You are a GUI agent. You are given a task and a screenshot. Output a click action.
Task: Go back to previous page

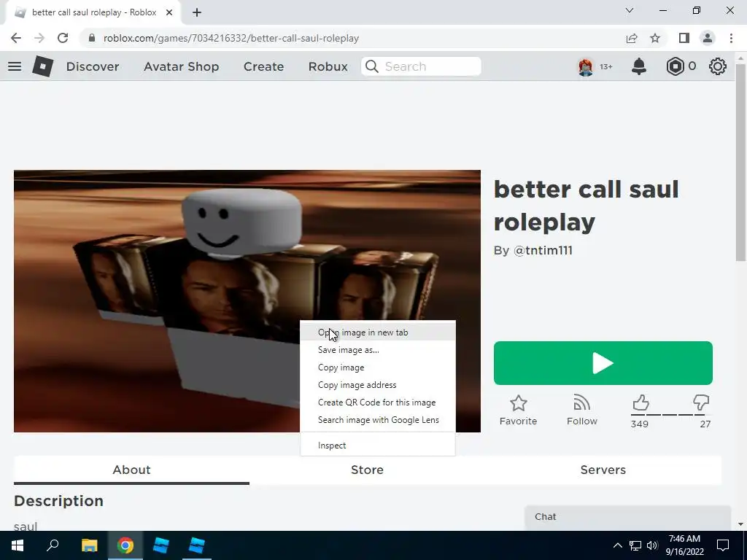click(x=16, y=38)
